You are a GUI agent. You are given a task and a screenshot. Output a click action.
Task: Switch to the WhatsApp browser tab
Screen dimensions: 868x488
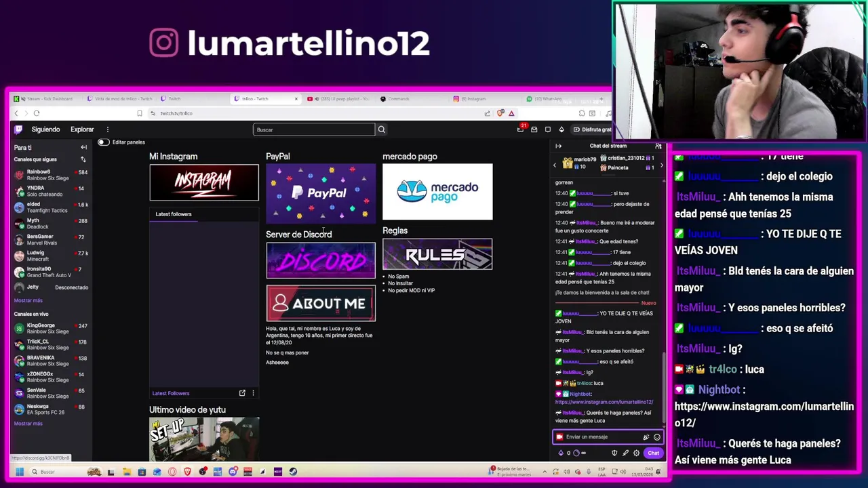(557, 99)
